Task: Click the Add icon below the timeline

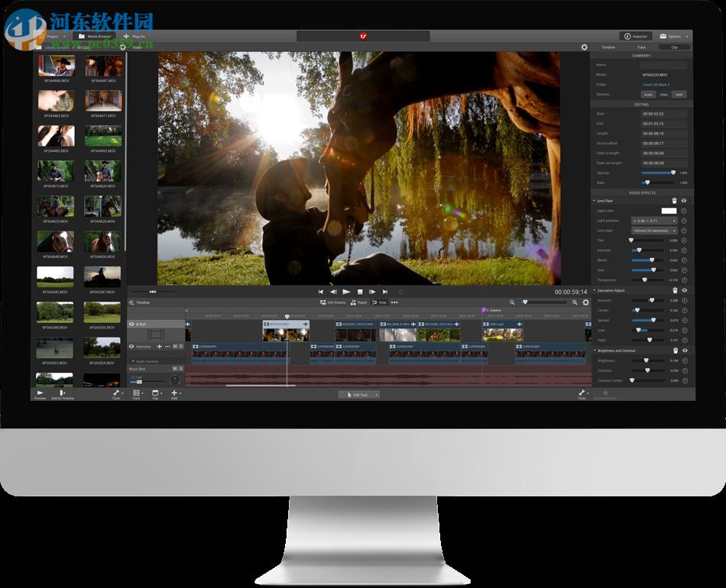Action: [x=174, y=393]
